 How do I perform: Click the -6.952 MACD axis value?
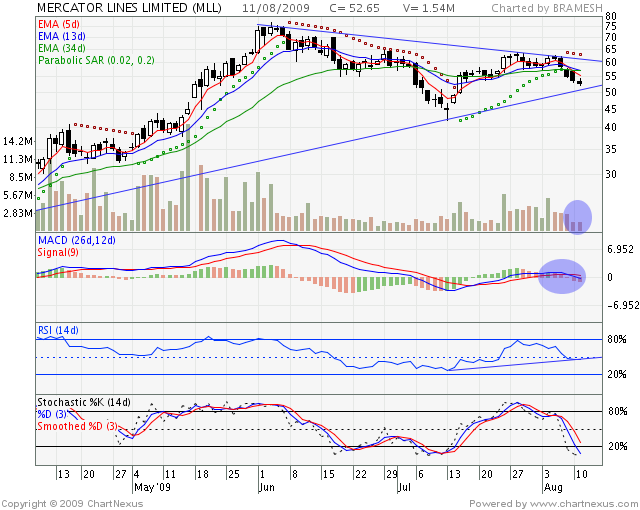click(x=622, y=305)
